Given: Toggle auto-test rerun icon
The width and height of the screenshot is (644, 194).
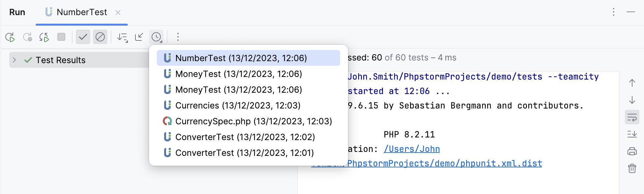Looking at the screenshot, I should pos(44,37).
